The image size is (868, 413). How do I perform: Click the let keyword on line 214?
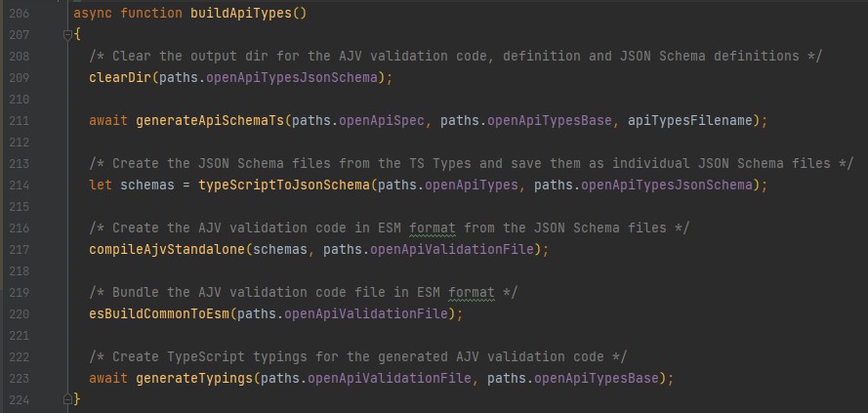pos(101,185)
